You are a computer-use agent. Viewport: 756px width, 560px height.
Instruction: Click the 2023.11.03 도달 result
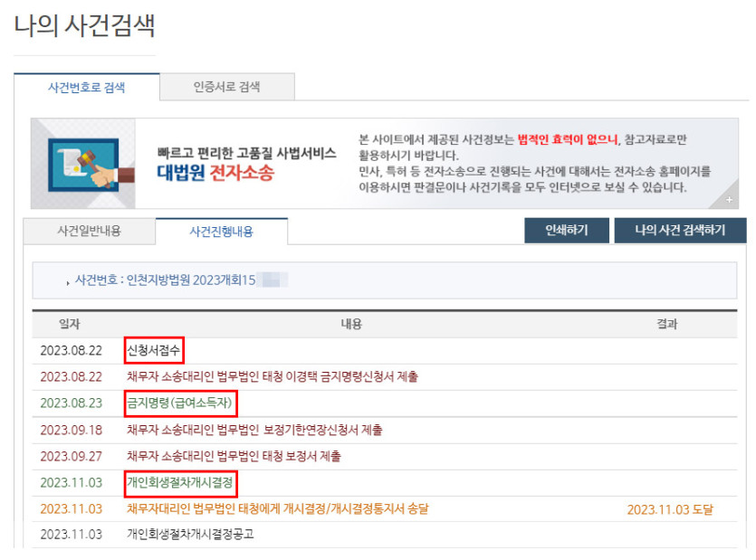tap(669, 509)
